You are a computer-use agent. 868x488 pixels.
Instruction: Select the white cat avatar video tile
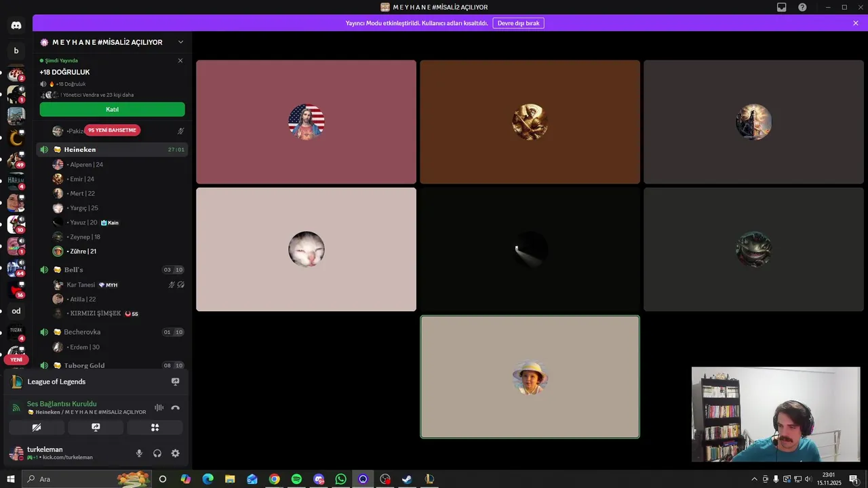[x=307, y=249]
